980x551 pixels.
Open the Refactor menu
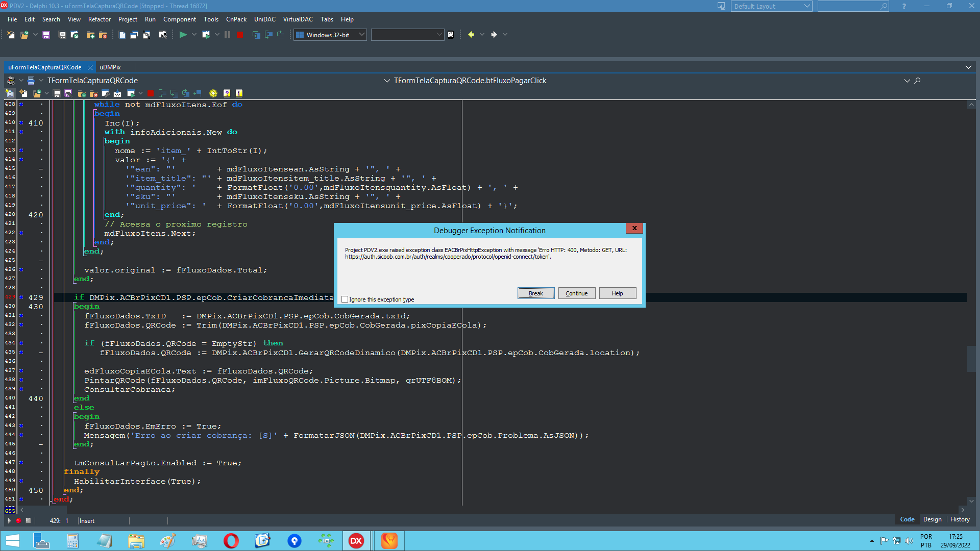tap(100, 19)
